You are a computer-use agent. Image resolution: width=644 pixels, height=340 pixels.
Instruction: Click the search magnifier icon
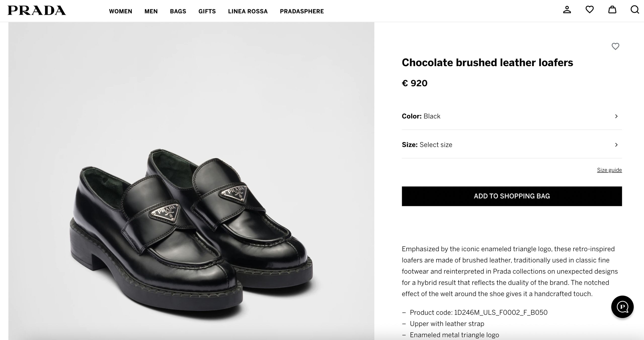[634, 10]
